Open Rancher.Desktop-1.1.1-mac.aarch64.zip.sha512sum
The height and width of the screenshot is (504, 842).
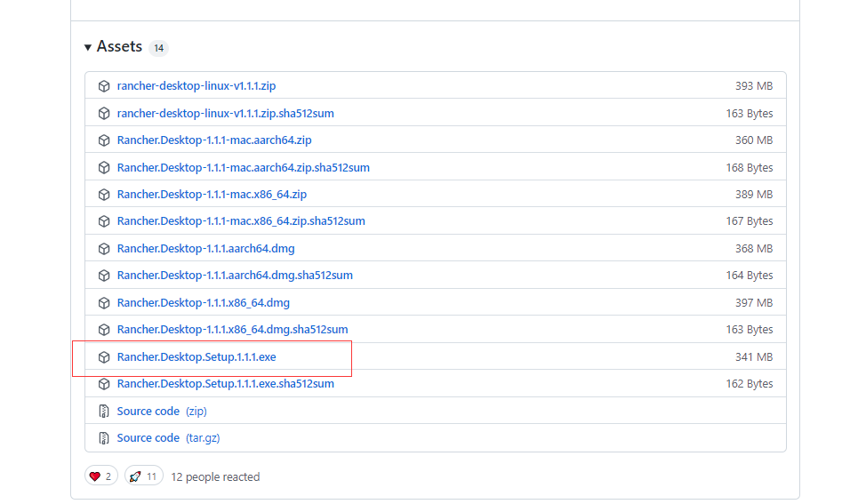coord(244,167)
